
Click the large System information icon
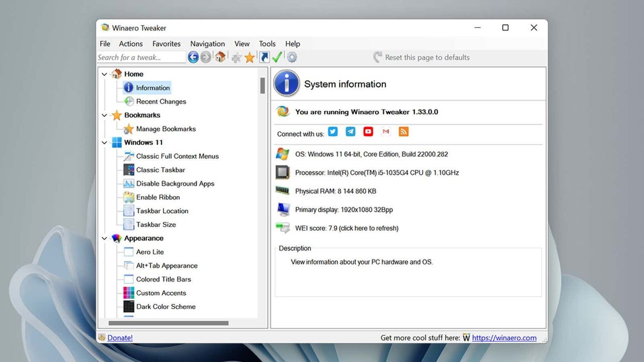tap(287, 83)
